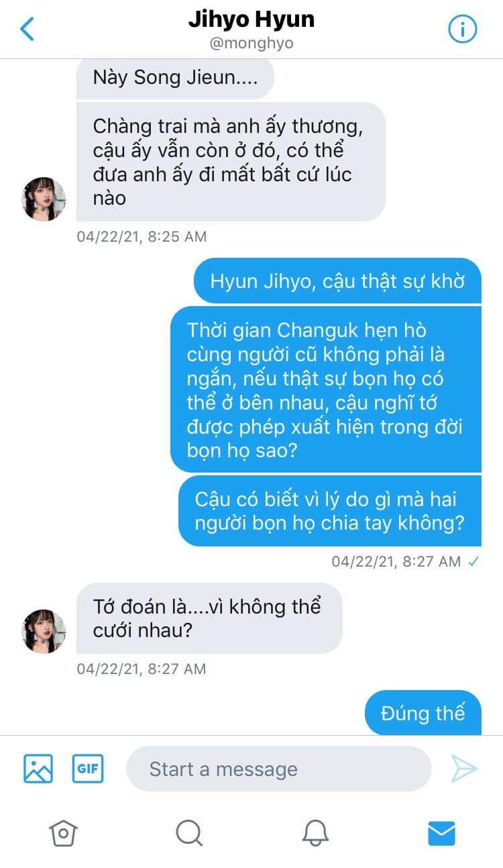Image resolution: width=503 pixels, height=868 pixels.
Task: Tap the send message arrow icon
Action: point(464,769)
